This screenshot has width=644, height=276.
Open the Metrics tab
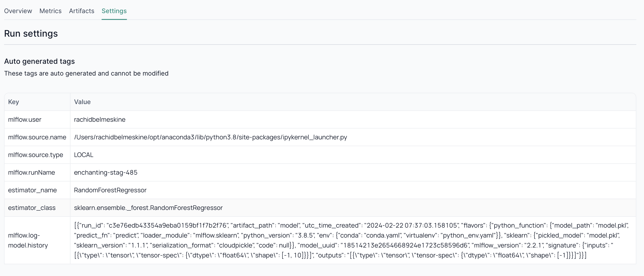click(x=51, y=11)
